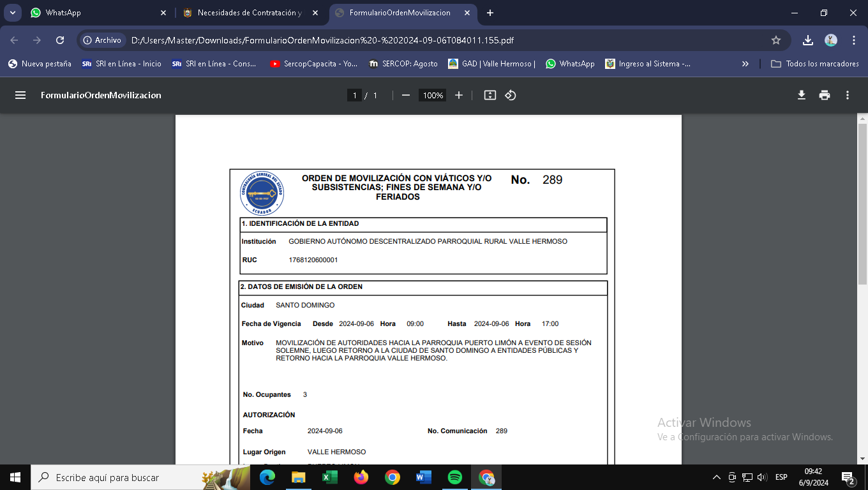The height and width of the screenshot is (490, 868).
Task: Print the PDF document
Action: [825, 95]
